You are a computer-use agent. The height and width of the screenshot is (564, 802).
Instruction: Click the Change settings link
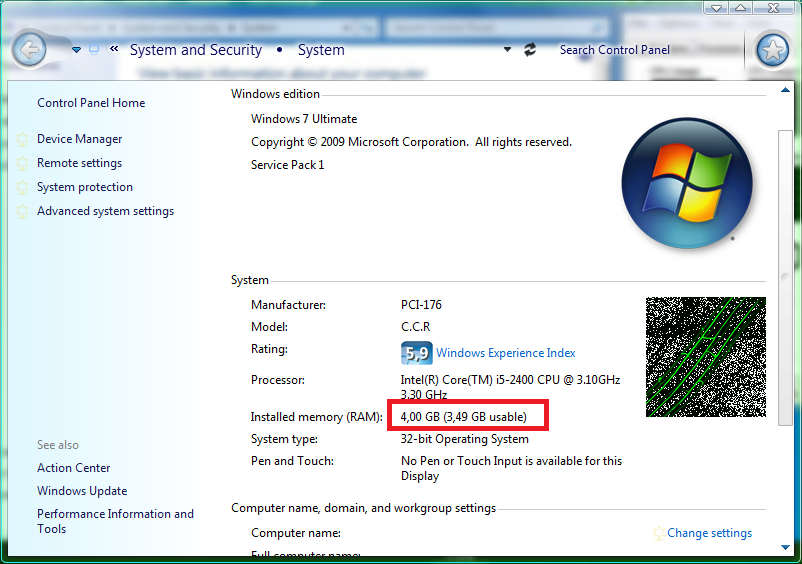tap(709, 533)
